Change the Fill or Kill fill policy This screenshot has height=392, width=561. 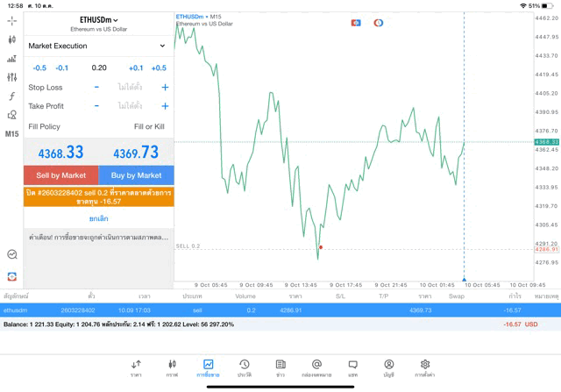pos(148,126)
